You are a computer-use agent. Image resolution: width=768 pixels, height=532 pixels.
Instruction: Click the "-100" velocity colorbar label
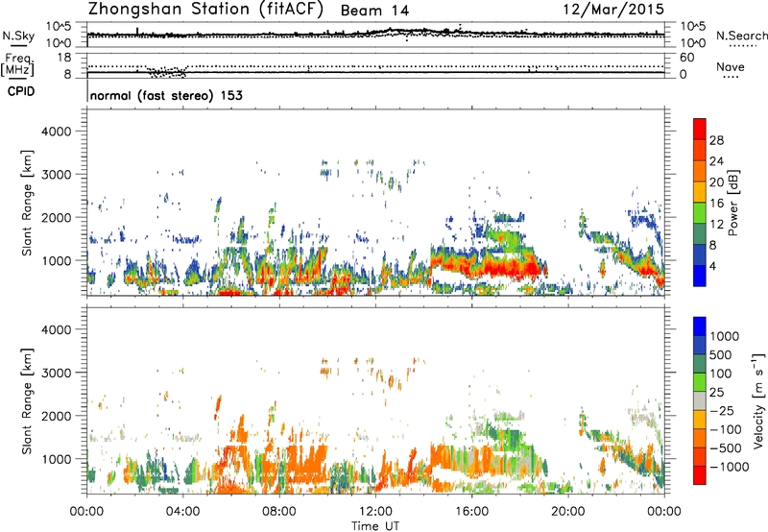[726, 429]
